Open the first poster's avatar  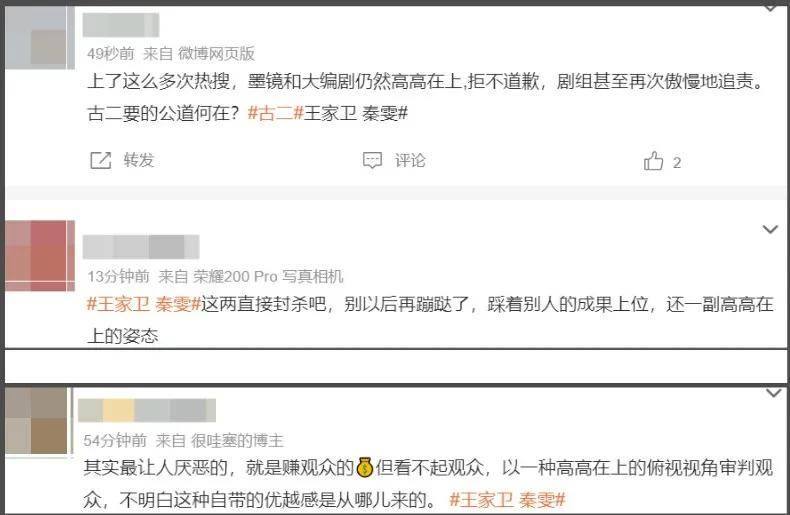pos(40,37)
